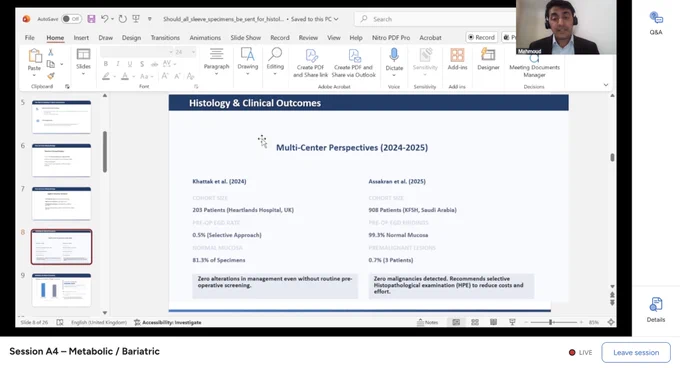Switch to the Animations tab

coord(205,38)
